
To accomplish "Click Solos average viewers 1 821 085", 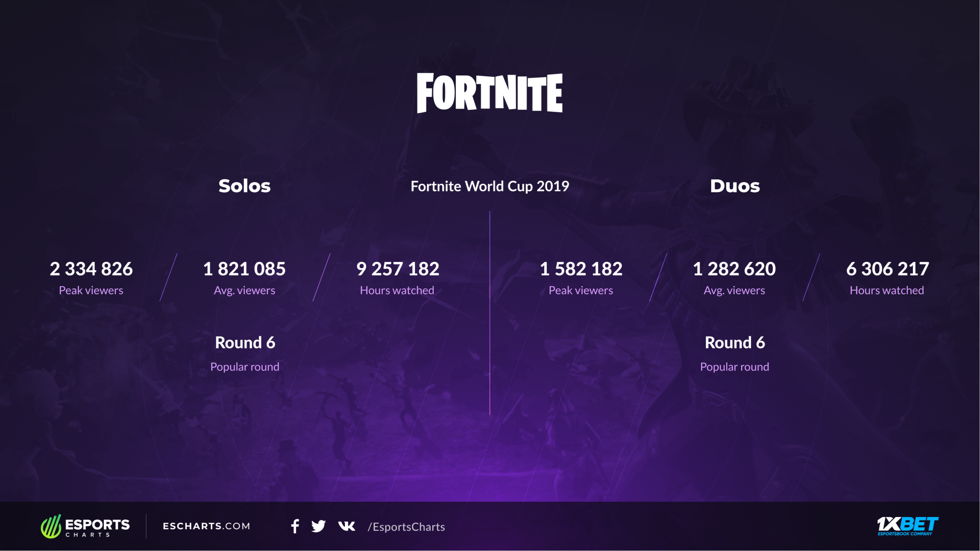I will click(244, 269).
